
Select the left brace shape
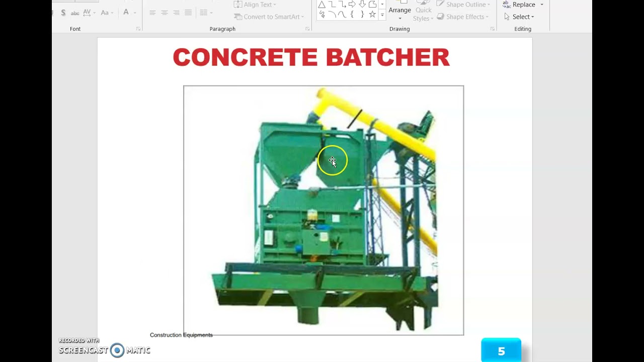click(352, 15)
